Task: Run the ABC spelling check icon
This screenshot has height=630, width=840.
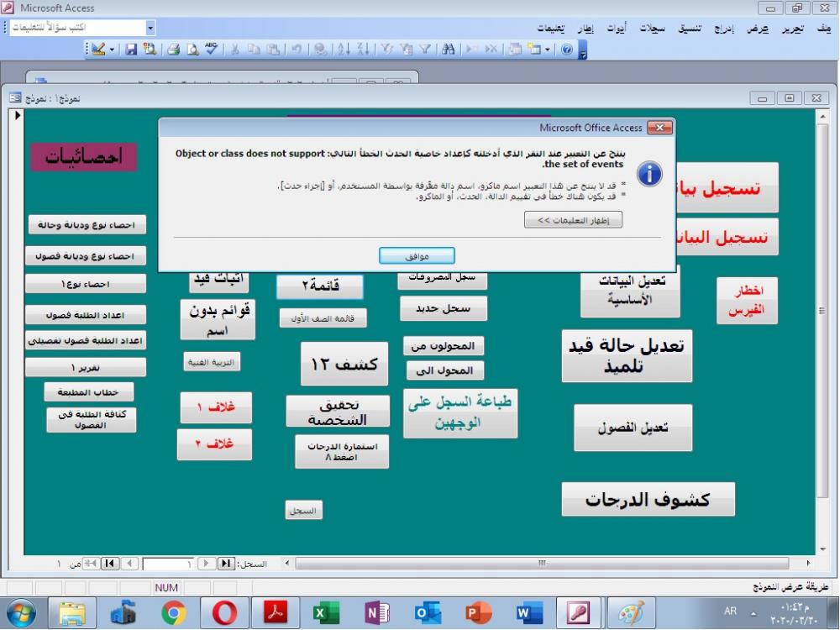Action: (211, 50)
